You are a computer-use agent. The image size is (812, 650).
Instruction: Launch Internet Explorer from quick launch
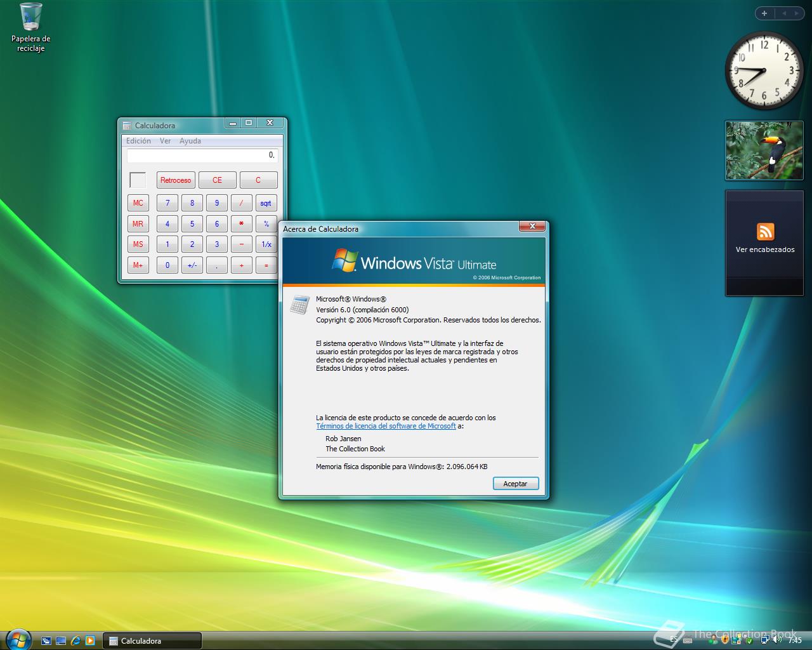click(x=75, y=640)
